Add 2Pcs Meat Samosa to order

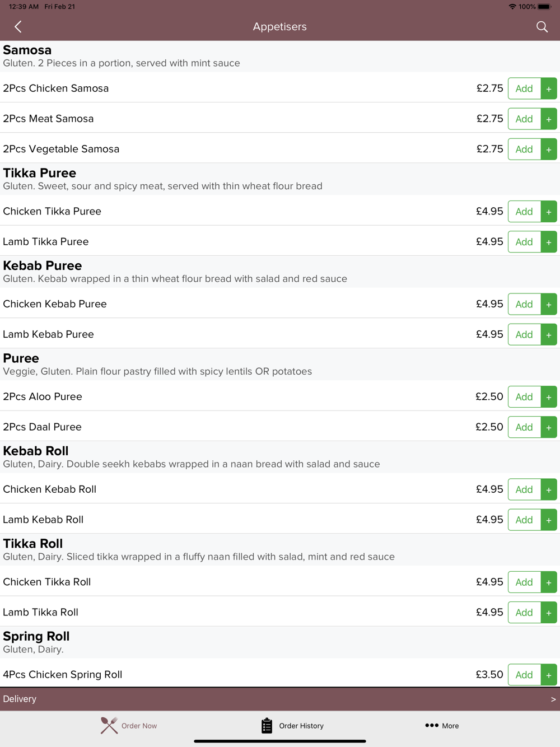click(x=524, y=119)
